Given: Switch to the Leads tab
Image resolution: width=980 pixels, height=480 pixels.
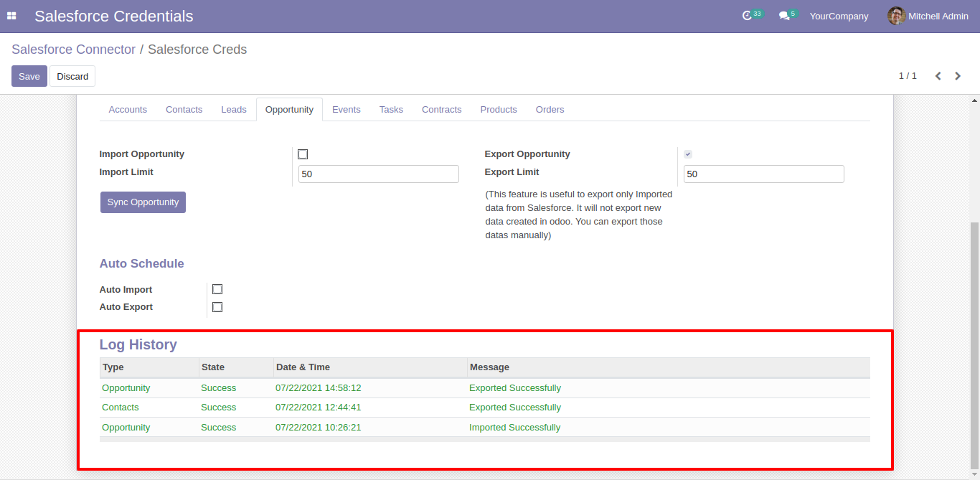Looking at the screenshot, I should click(x=234, y=110).
